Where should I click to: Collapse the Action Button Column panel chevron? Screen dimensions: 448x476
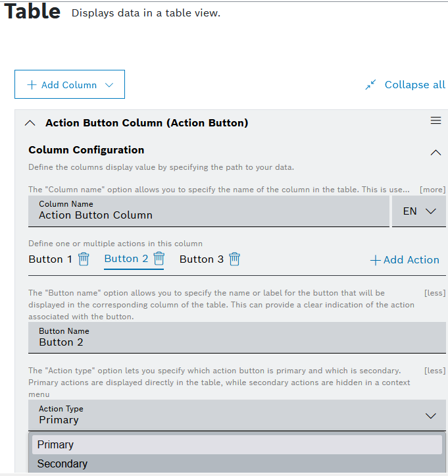click(30, 123)
